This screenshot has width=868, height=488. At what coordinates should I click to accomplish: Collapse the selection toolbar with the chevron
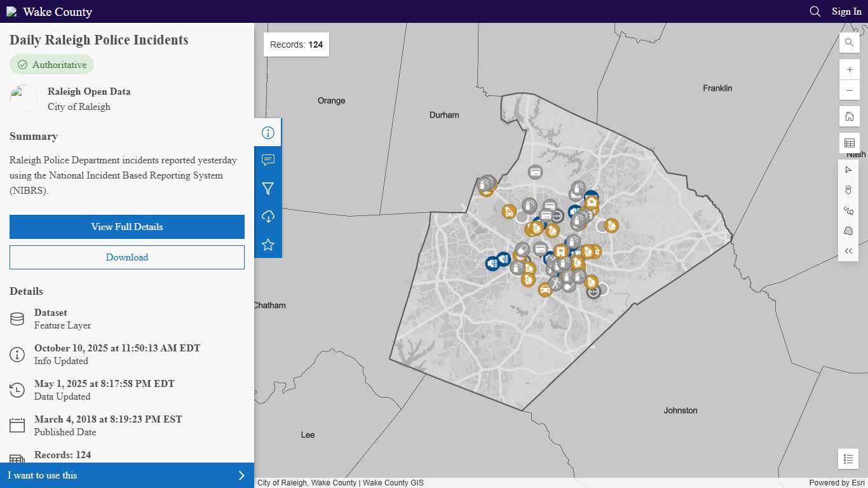point(848,250)
